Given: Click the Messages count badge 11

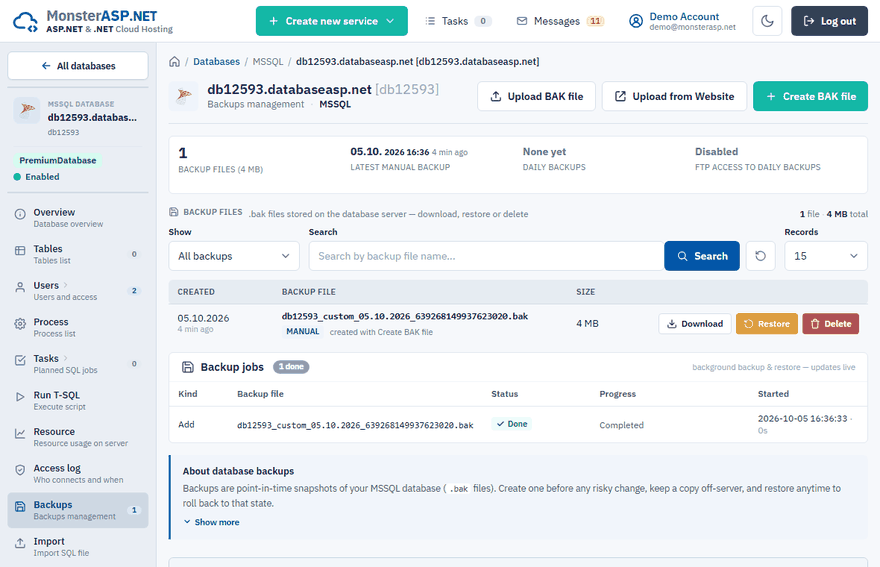Looking at the screenshot, I should click(x=595, y=21).
